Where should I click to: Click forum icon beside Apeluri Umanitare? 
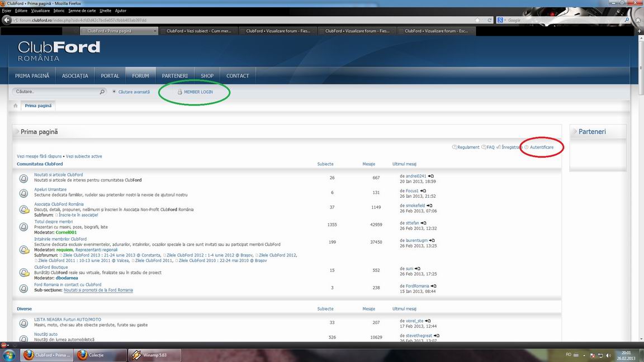click(23, 193)
